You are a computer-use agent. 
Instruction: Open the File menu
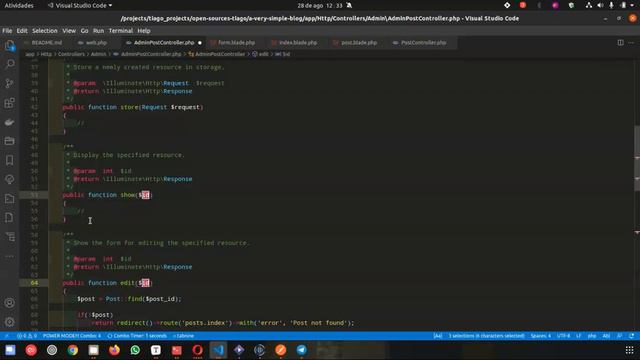[x=7, y=31]
